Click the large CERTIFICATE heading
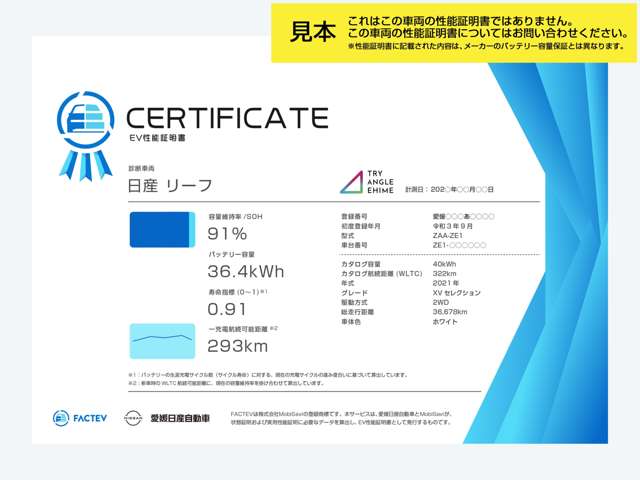 (227, 118)
